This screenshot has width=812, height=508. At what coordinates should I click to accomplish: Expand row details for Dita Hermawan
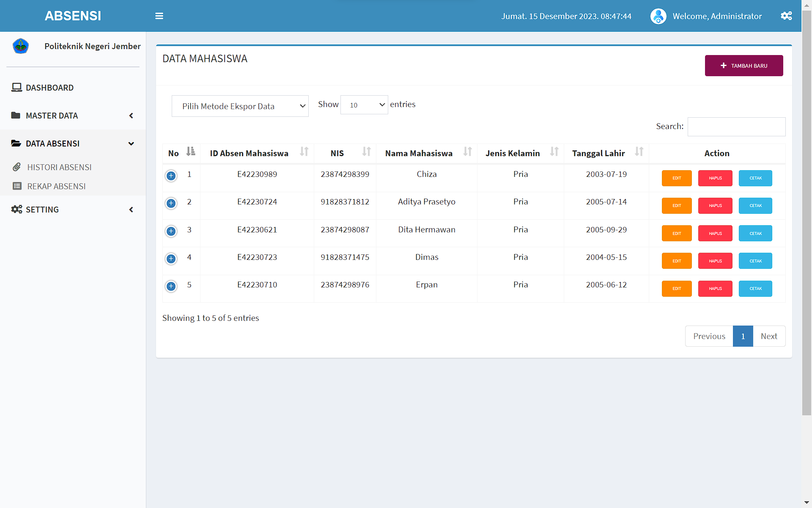[171, 231]
